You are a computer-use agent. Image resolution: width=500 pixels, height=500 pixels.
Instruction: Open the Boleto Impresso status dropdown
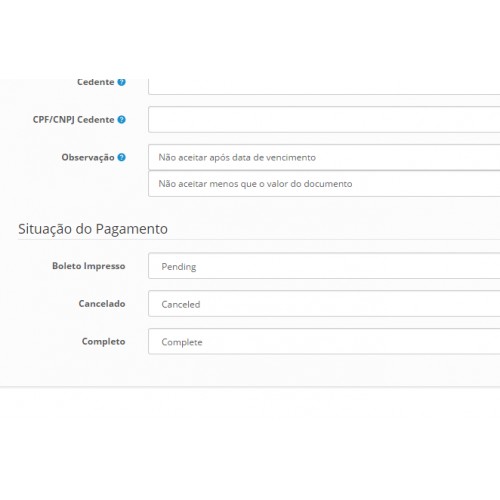[x=324, y=266]
